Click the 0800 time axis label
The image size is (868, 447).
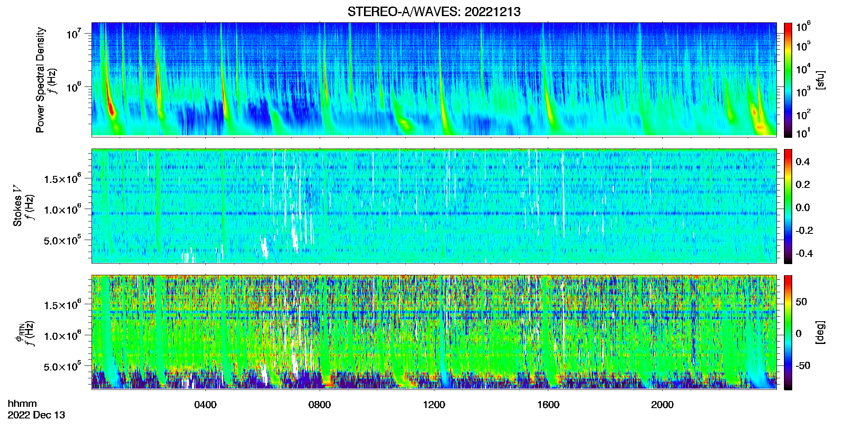coord(320,405)
